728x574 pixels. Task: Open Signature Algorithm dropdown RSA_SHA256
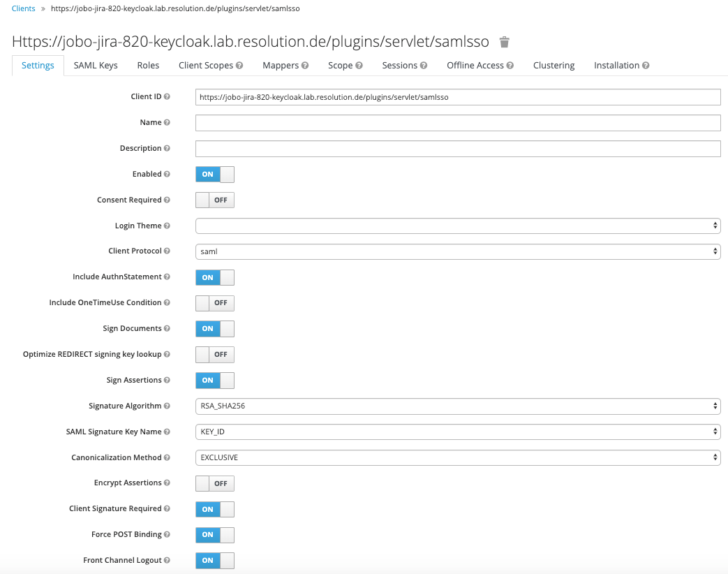458,406
